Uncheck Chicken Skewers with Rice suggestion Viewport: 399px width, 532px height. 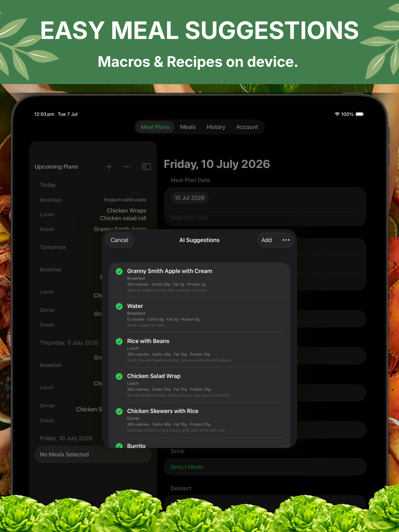click(119, 411)
